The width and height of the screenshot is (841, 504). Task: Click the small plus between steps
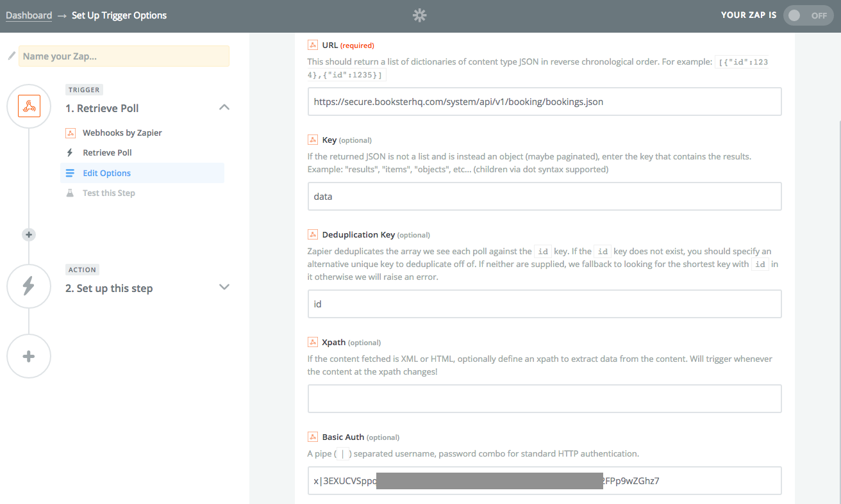tap(28, 234)
